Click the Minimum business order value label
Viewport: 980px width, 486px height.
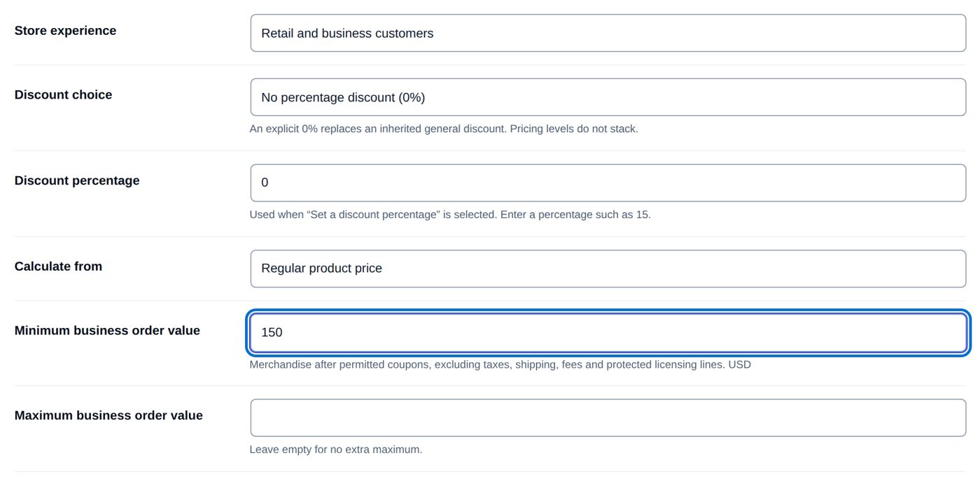pos(108,331)
